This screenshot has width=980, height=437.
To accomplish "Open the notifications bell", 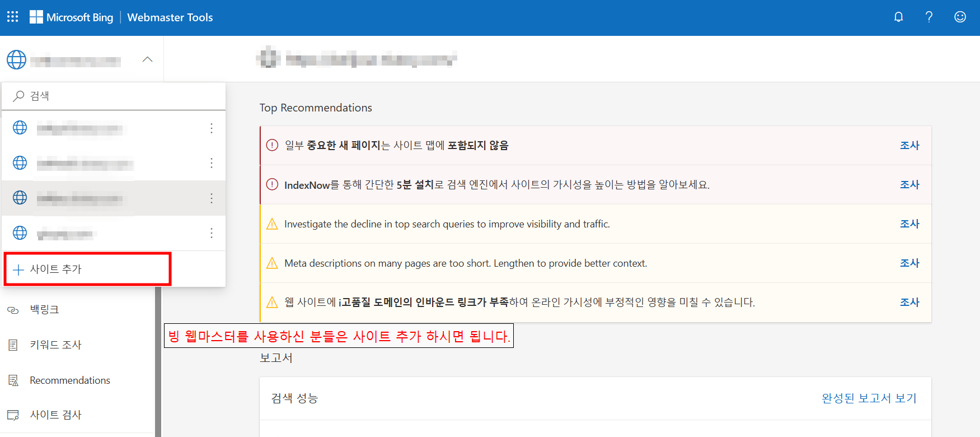I will (898, 17).
